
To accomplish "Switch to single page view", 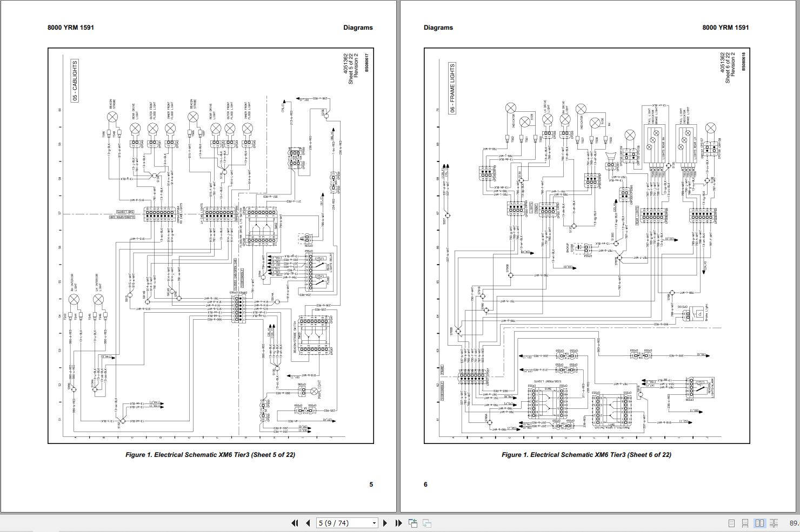I will pos(731,523).
